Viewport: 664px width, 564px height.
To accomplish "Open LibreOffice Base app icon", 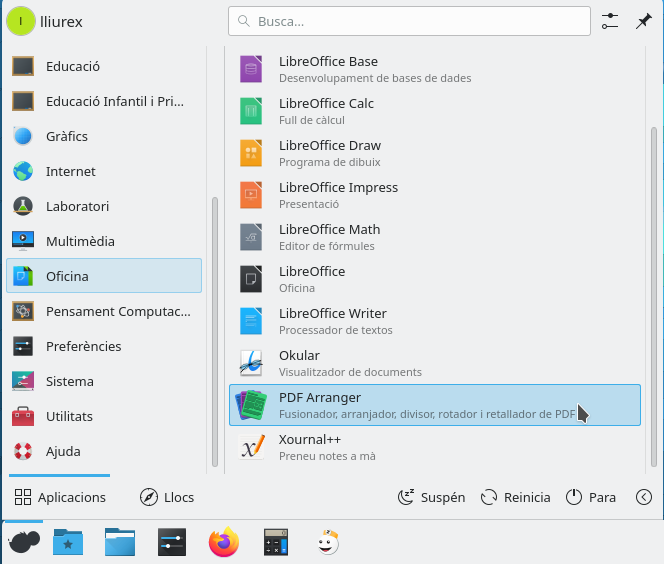I will click(251, 69).
